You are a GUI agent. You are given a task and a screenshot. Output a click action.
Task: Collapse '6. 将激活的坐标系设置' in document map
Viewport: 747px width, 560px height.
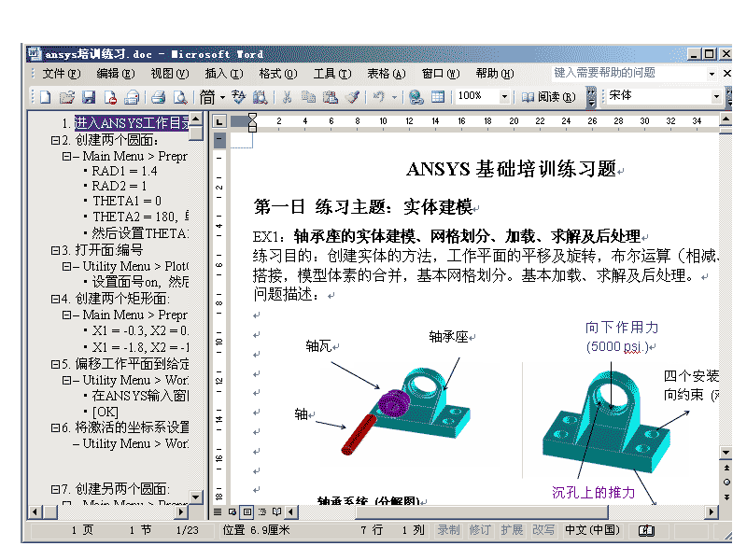(x=55, y=427)
